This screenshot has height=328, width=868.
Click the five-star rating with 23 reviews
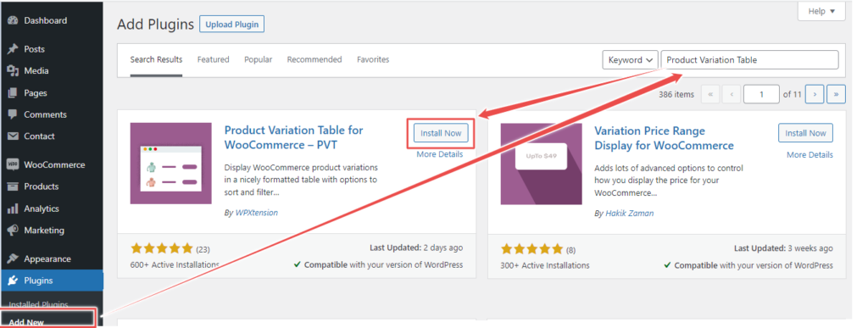[162, 248]
